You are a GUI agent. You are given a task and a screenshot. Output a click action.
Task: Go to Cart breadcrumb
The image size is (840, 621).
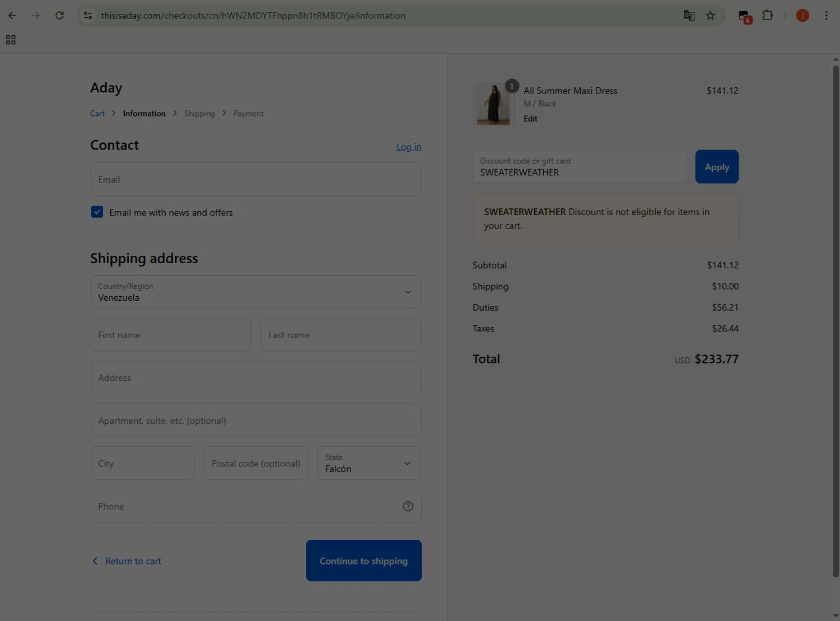click(97, 114)
